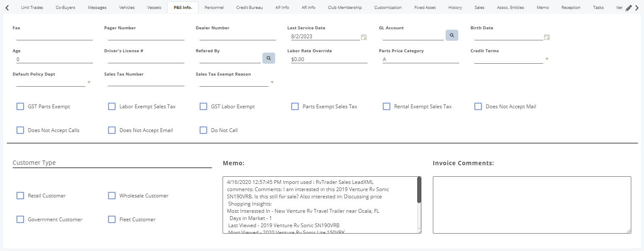Open the Refered By search lookup
Image resolution: width=644 pixels, height=251 pixels.
268,58
